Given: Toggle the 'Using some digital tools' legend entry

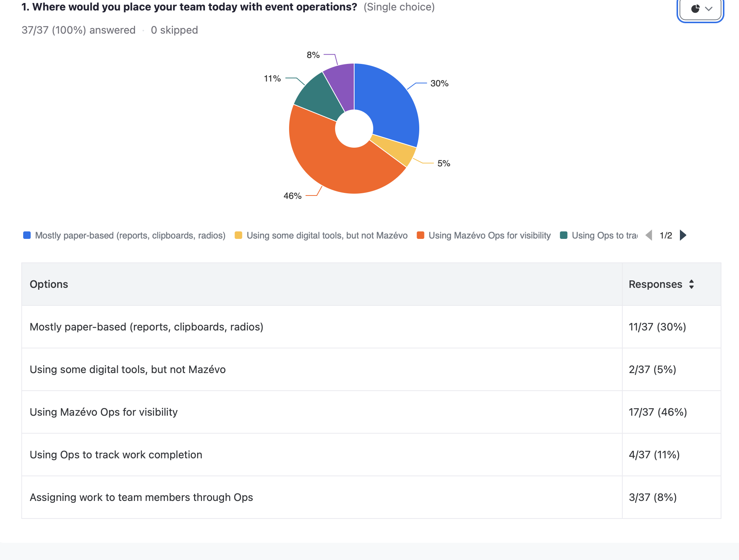Looking at the screenshot, I should 327,235.
